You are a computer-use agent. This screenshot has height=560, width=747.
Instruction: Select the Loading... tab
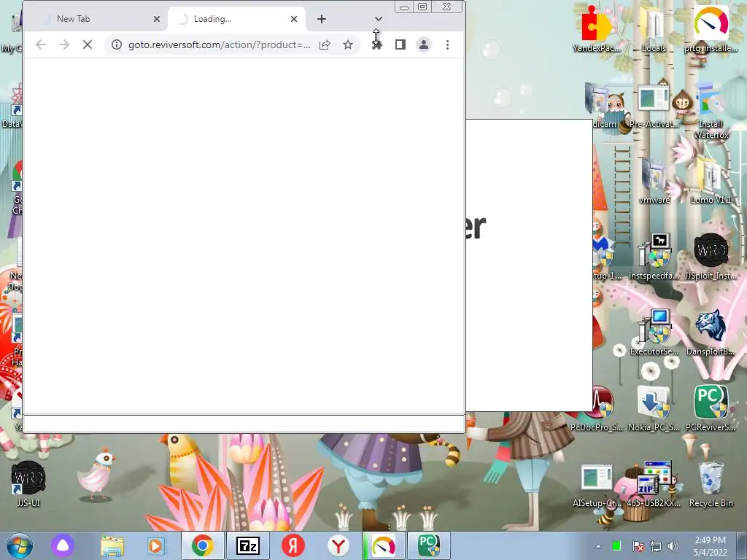[237, 19]
